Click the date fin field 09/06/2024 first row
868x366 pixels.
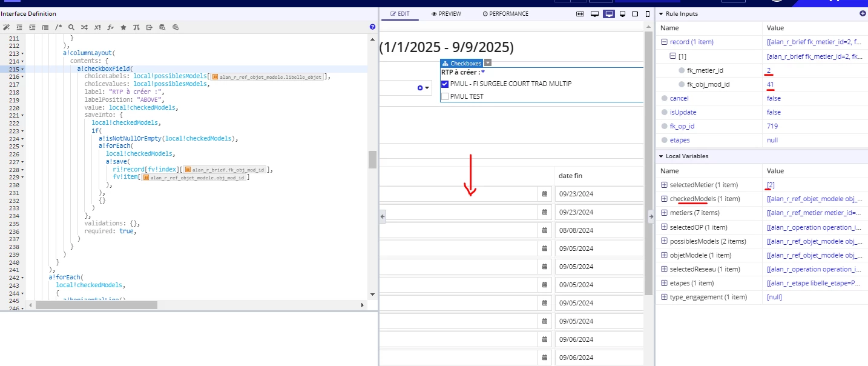pos(599,339)
